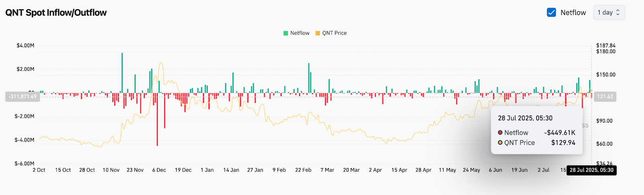Click the $-6.00M axis label
This screenshot has width=644, height=195.
(25, 164)
